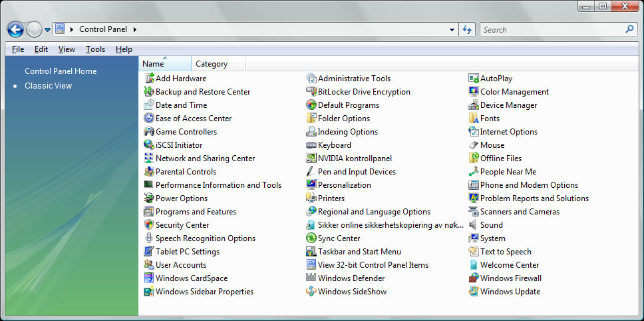This screenshot has width=644, height=321.
Task: Open Backup and Restore Center icon
Action: tap(148, 92)
